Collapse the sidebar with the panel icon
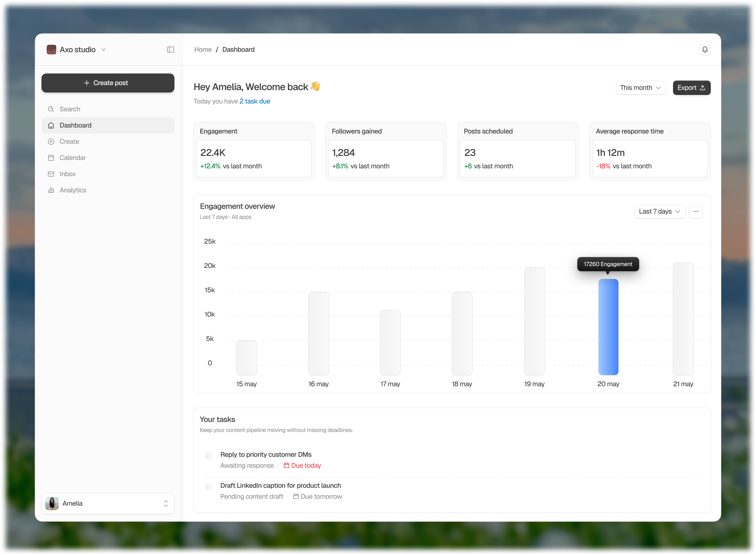 point(171,50)
